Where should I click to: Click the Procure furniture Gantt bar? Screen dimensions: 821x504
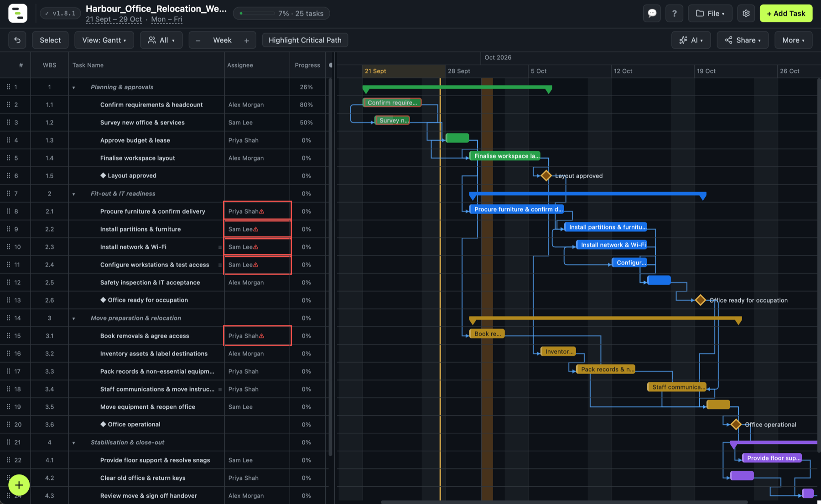[516, 209]
